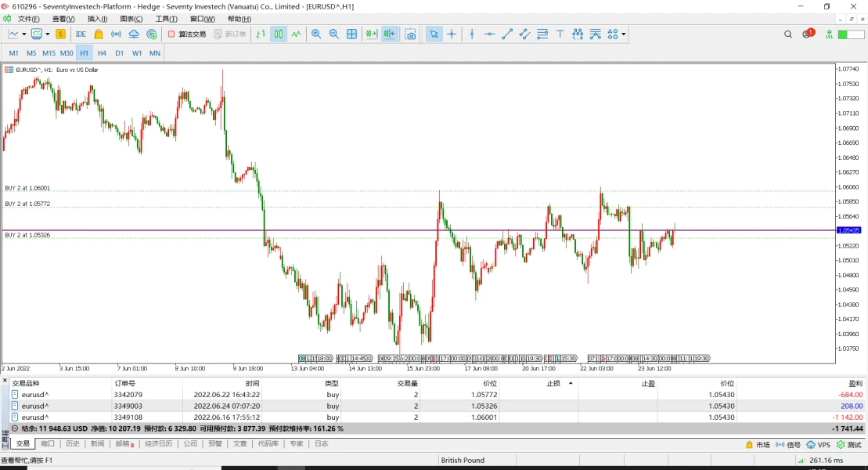Image resolution: width=868 pixels, height=470 pixels.
Task: Toggle chart auto-scroll to latest bar
Action: (372, 34)
